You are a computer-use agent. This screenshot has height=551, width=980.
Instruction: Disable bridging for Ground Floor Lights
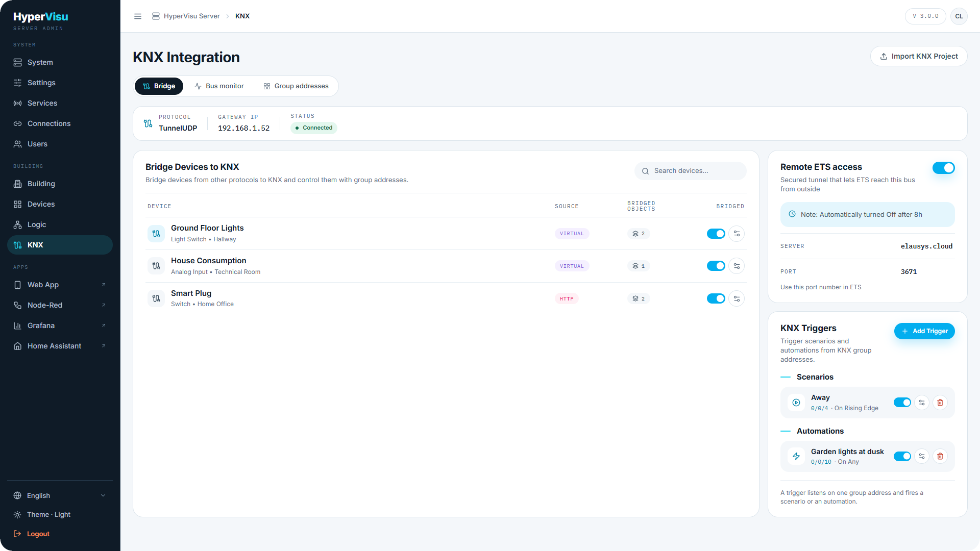716,234
